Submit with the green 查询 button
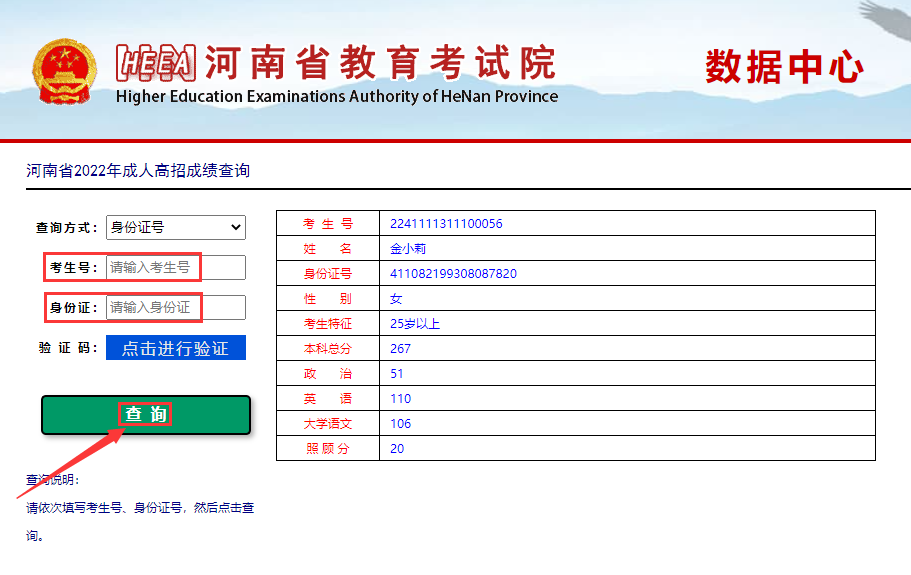 click(x=146, y=415)
